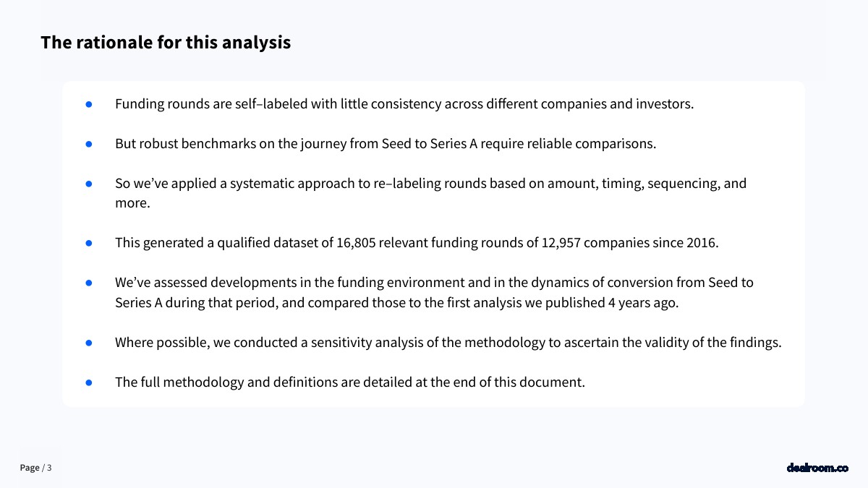This screenshot has height=488, width=868.
Task: Click the text about re-labeling rounds systematically
Action: 430,184
